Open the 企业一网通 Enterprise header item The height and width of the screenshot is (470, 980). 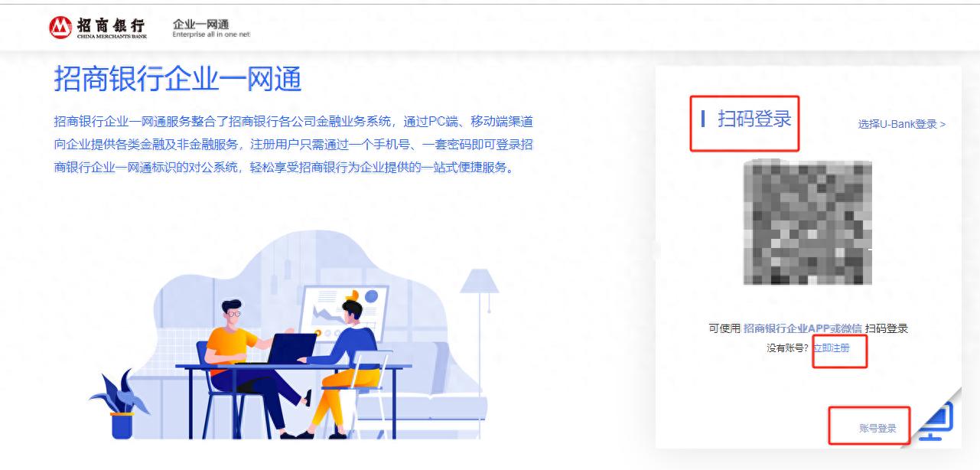(x=211, y=28)
